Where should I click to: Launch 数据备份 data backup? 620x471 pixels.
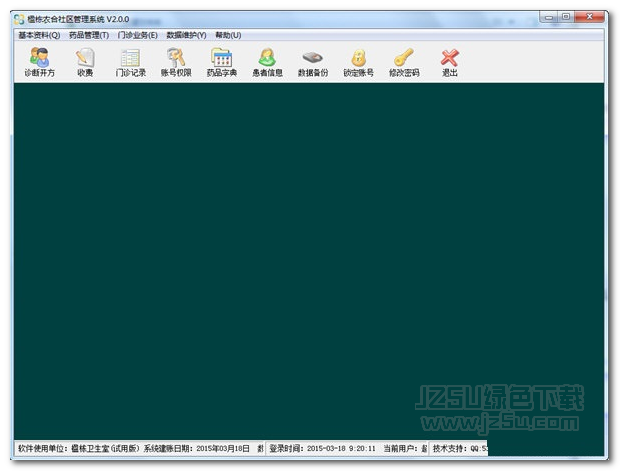(313, 62)
